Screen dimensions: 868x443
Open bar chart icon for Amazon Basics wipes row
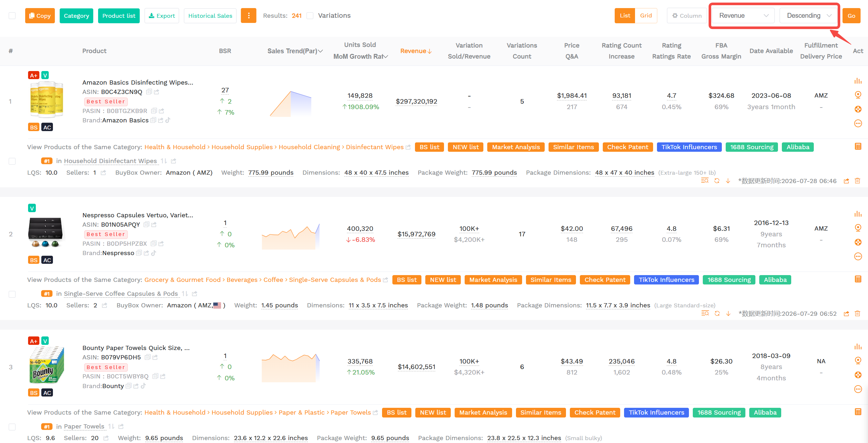(858, 81)
